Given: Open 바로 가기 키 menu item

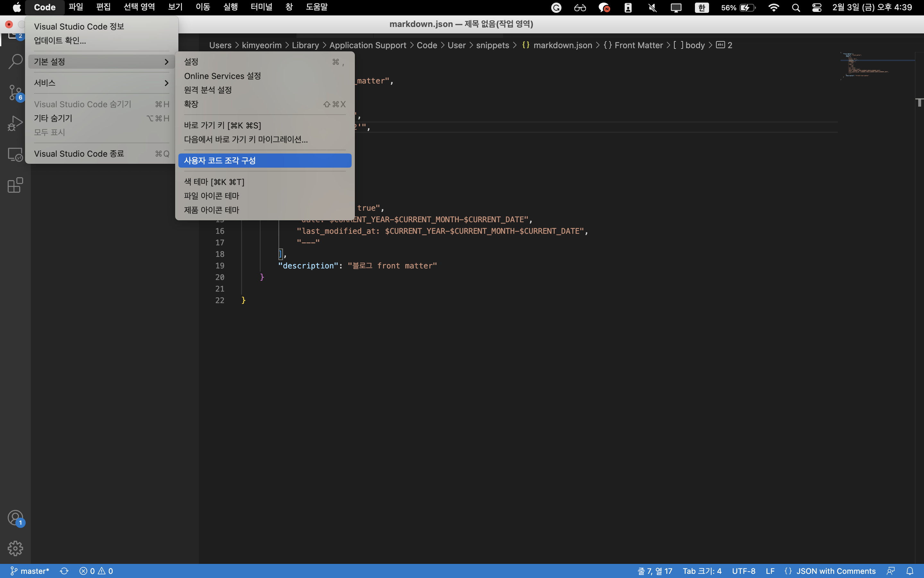Looking at the screenshot, I should [x=265, y=125].
